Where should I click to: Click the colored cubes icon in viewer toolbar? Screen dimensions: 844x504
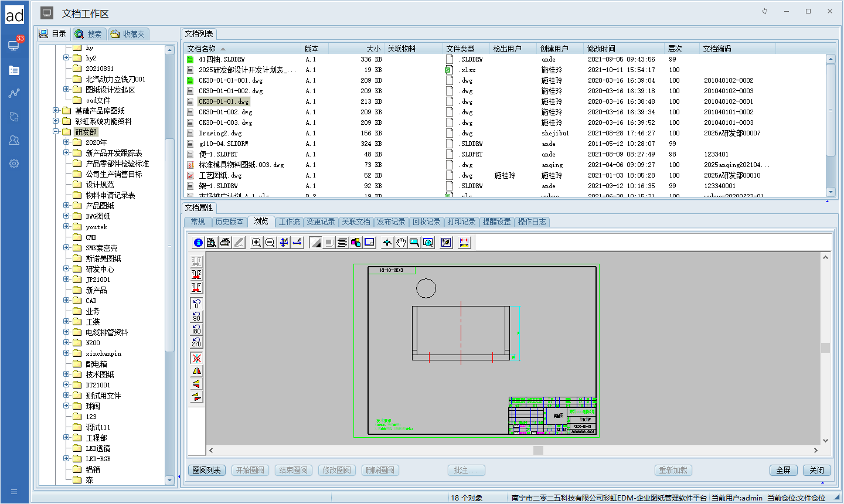pos(356,243)
